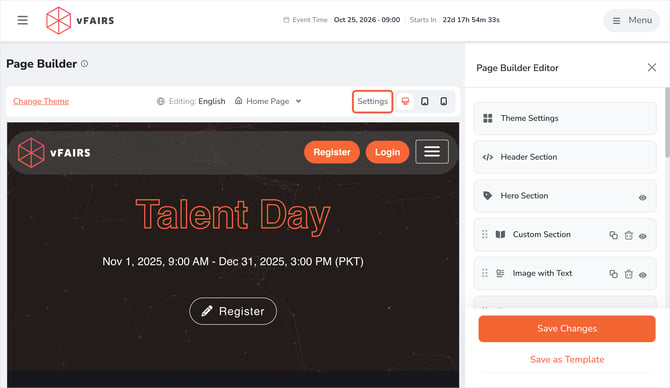Click the Custom Section drag handle
The image size is (670, 388).
click(x=485, y=234)
